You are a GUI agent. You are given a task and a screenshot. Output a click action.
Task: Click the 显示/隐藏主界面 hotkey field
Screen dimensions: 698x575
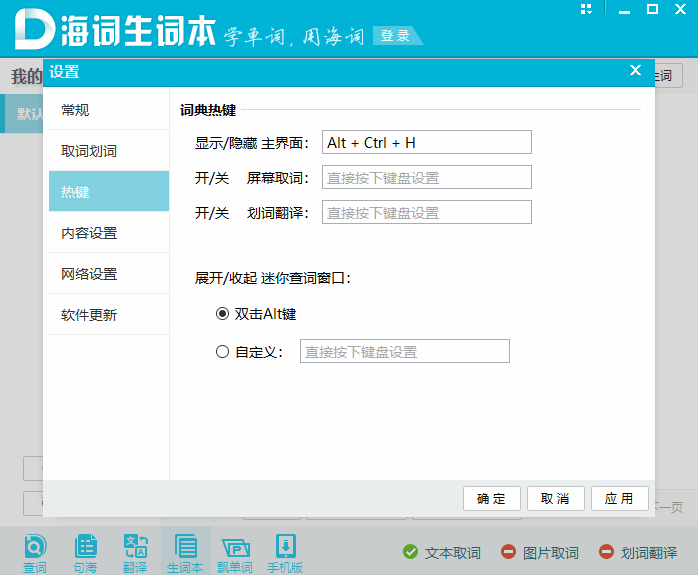(x=427, y=142)
